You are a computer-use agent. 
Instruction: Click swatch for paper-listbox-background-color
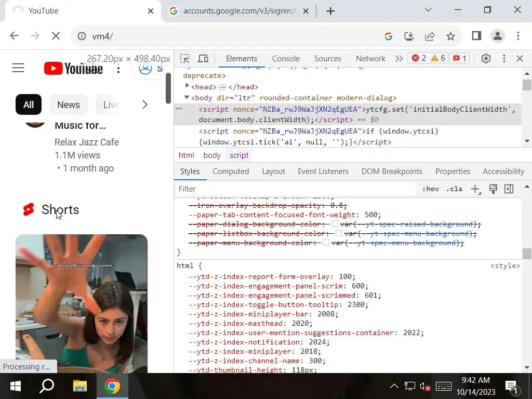point(339,233)
